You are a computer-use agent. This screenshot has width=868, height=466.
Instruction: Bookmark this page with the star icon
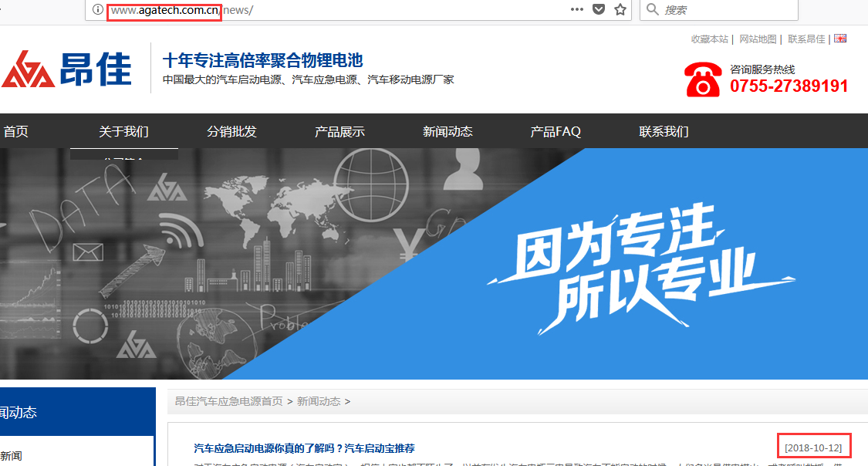pyautogui.click(x=620, y=9)
